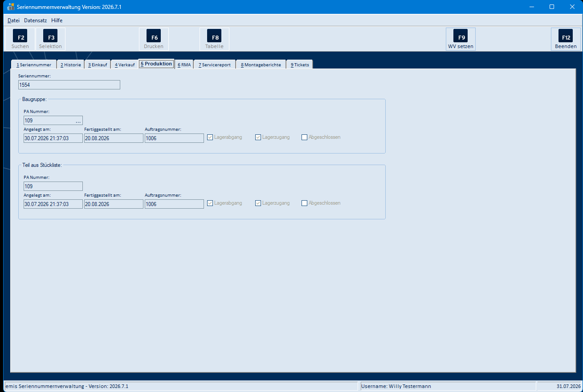Viewport: 583px width, 392px height.
Task: Click Baugruppe Angelegt am date field
Action: [x=53, y=138]
